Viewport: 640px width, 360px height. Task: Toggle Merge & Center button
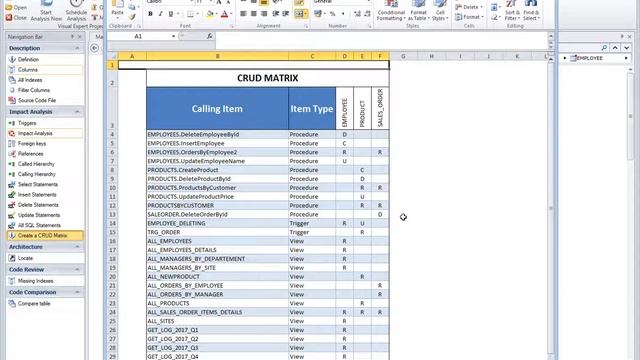point(300,14)
